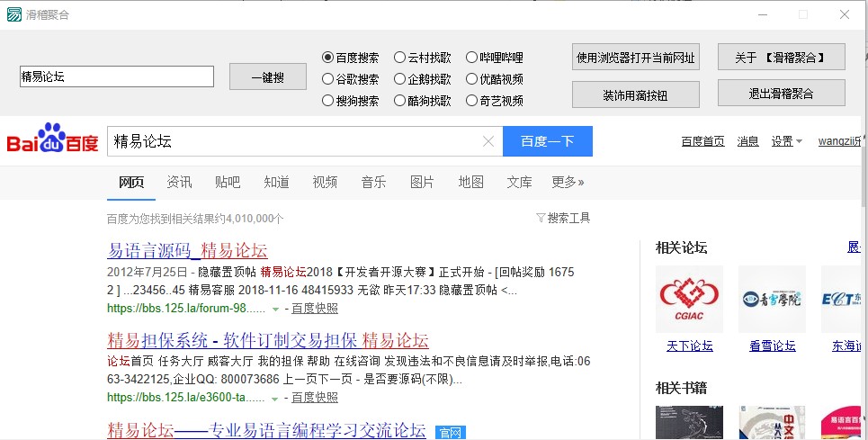Click https://bbs.125.la/e3600-ta URL text
Image resolution: width=868 pixels, height=440 pixels.
coord(185,398)
